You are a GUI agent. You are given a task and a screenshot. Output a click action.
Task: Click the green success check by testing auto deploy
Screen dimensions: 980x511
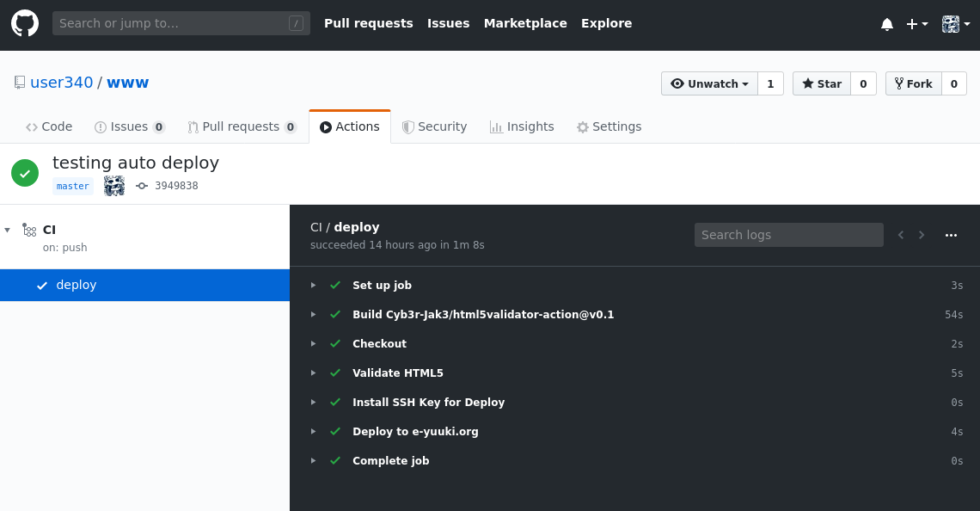click(x=25, y=173)
